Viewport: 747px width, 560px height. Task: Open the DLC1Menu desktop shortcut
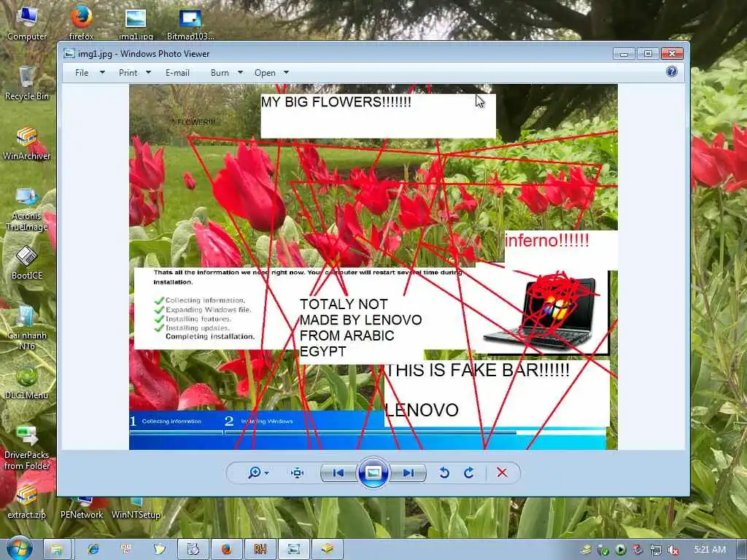(27, 382)
